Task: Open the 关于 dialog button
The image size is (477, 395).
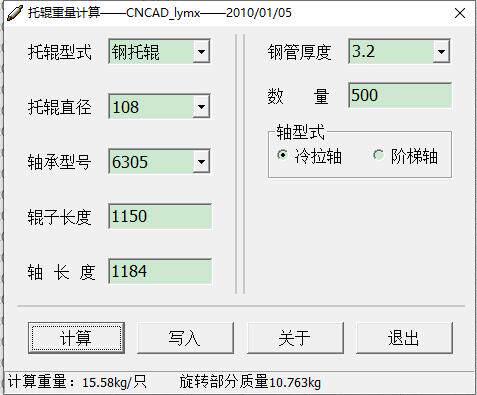Action: pos(295,338)
